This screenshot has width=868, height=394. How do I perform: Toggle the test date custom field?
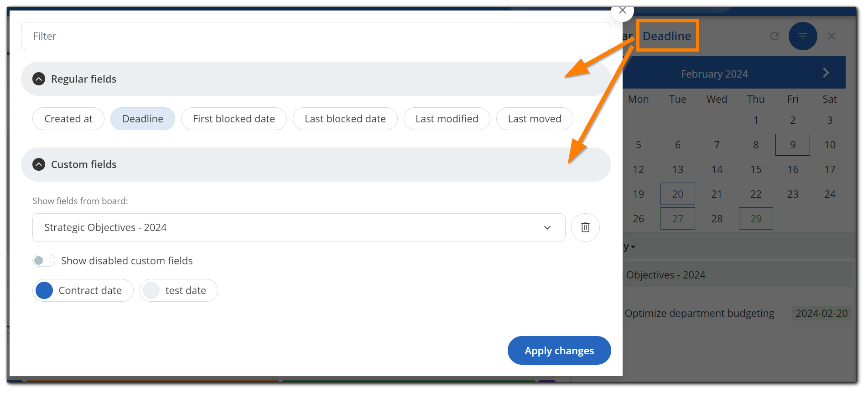tap(179, 290)
